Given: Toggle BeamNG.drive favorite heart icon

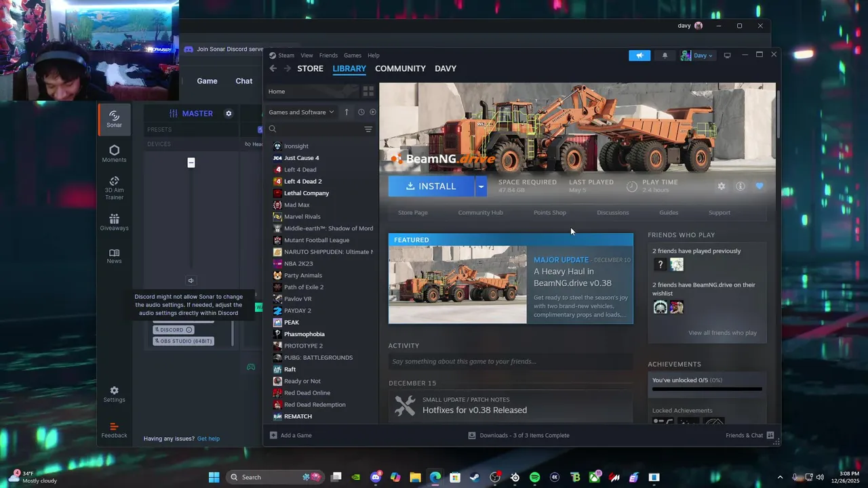Looking at the screenshot, I should 759,186.
